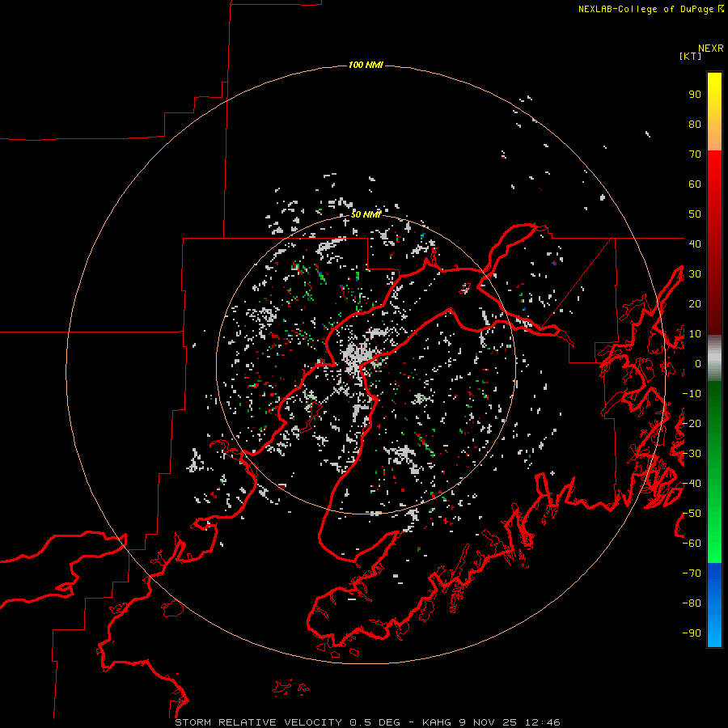Viewport: 728px width, 728px height.
Task: Click the 10 value on the velocity scale
Action: (695, 334)
